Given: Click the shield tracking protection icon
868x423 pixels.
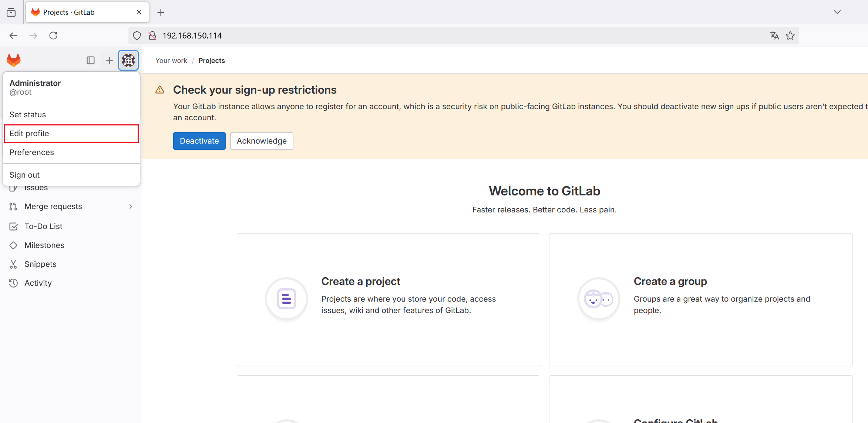Looking at the screenshot, I should pyautogui.click(x=137, y=36).
